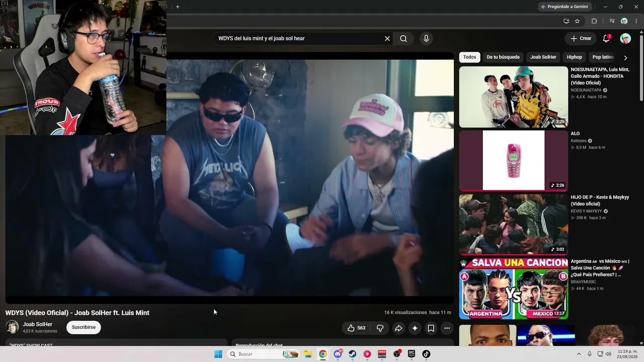
Task: Like the WDYS video
Action: 356,328
